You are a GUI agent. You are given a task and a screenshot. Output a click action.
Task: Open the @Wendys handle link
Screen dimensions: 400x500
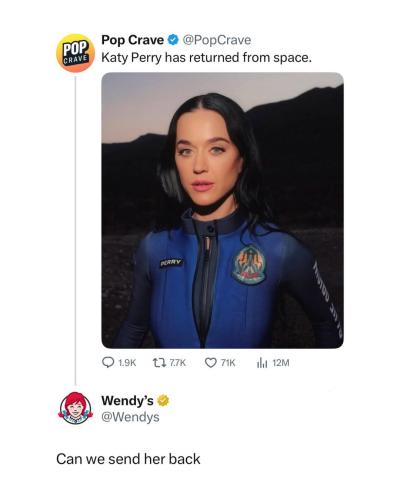click(130, 417)
